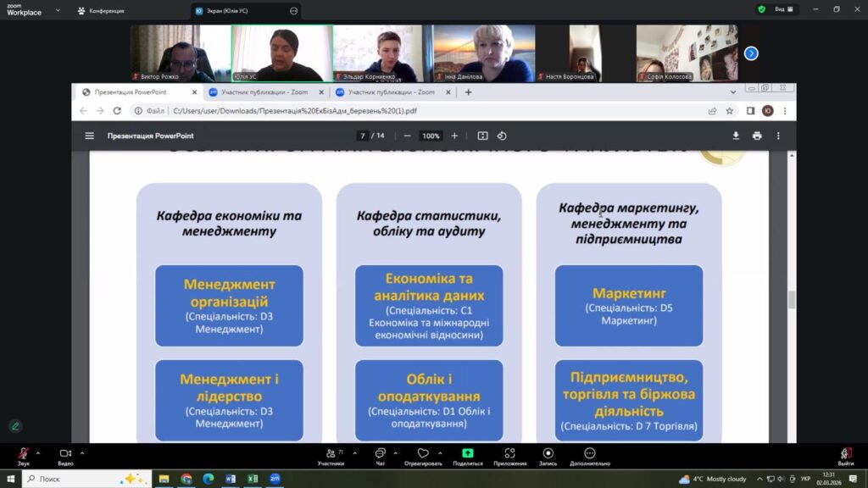Bookmark this page with star icon
Viewport: 868px width, 488px height.
click(730, 110)
